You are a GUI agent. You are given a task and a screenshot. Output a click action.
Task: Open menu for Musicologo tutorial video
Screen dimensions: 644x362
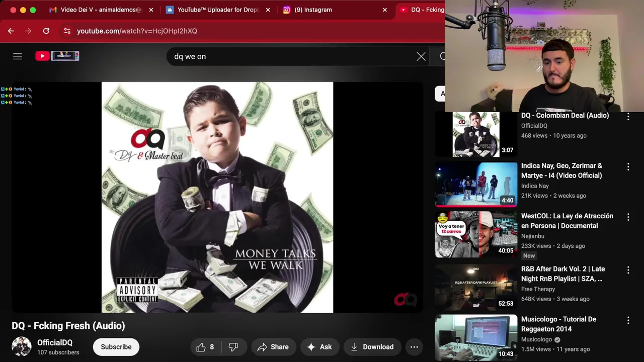pyautogui.click(x=628, y=320)
